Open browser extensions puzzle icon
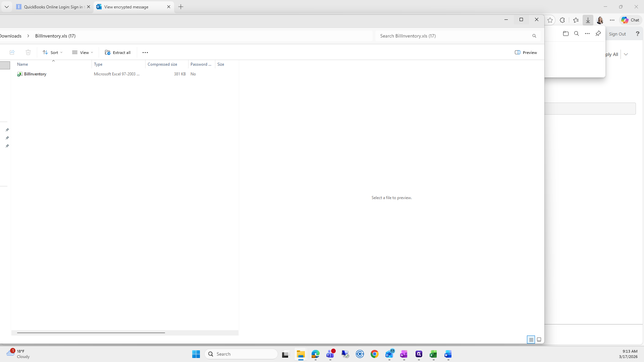Screen dimensions: 644x362 coord(562,20)
